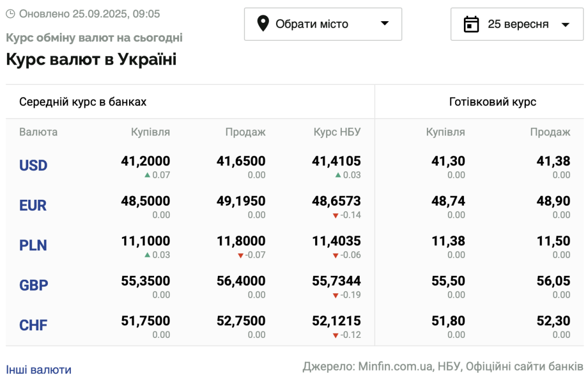Select the GBP currency row label

pyautogui.click(x=34, y=285)
